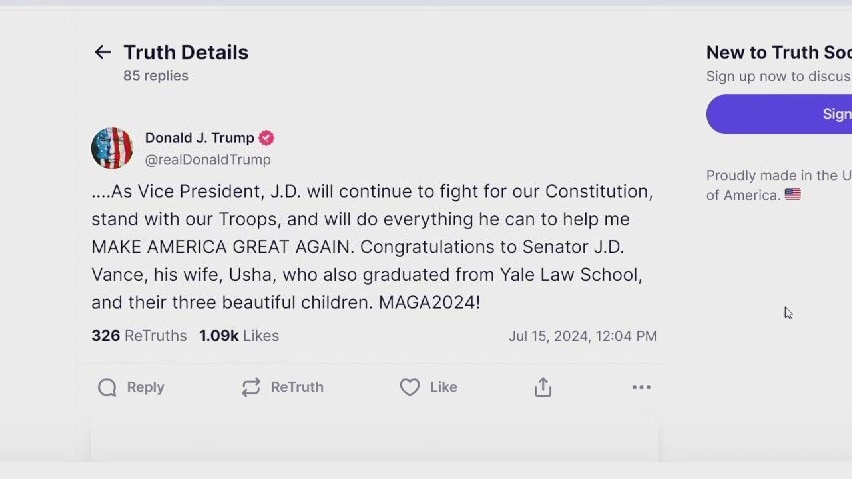Click the Jul 15, 2024 timestamp
The height and width of the screenshot is (479, 852).
(582, 336)
